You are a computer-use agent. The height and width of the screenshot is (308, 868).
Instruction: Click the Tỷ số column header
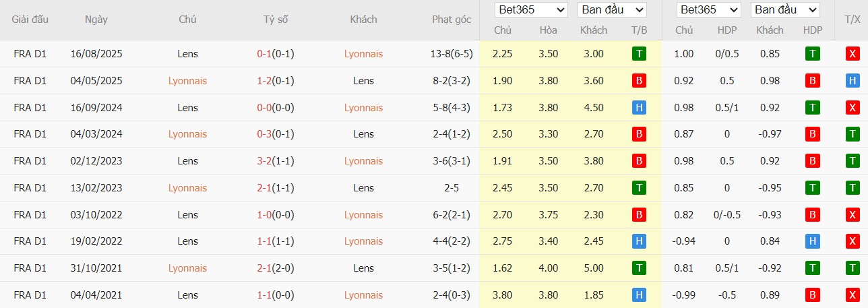tap(275, 20)
